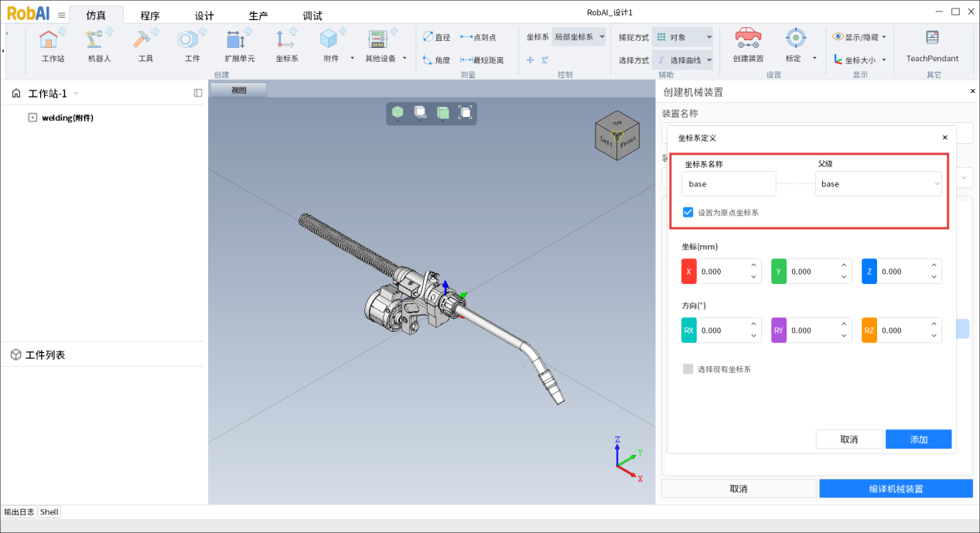Switch to the 程序 tab

click(150, 15)
